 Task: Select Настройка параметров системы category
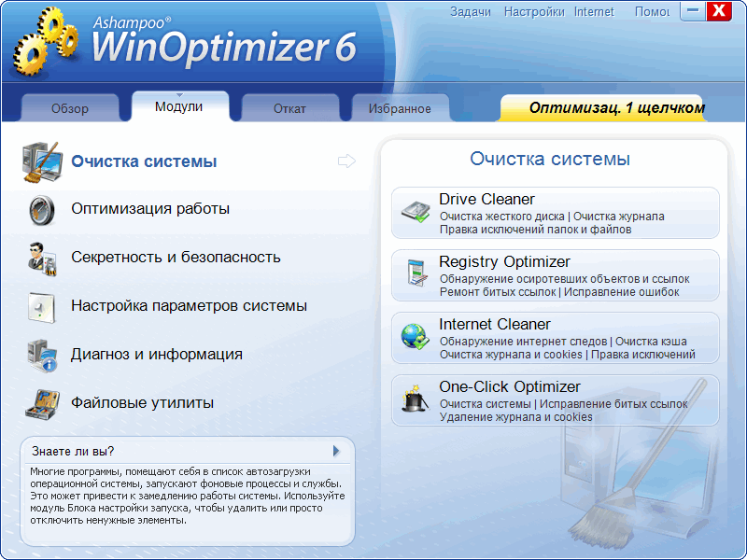tap(190, 306)
